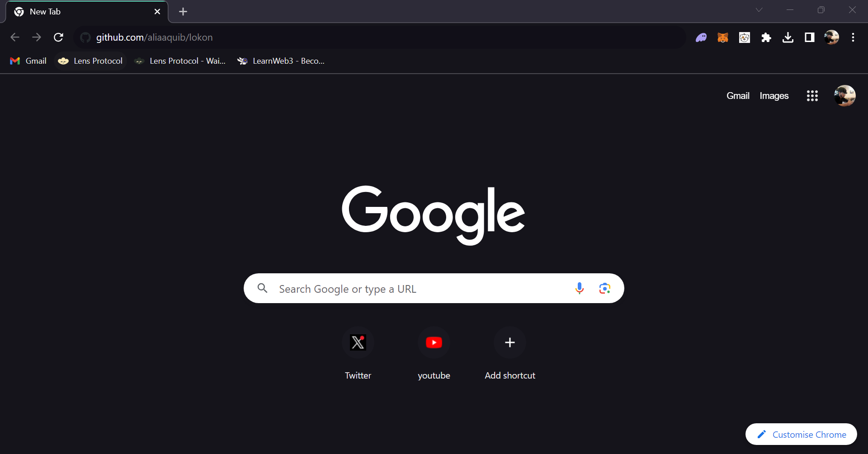The image size is (868, 454).
Task: Focus the address bar showing github.com/aliaaquib/lokon
Action: pyautogui.click(x=379, y=37)
